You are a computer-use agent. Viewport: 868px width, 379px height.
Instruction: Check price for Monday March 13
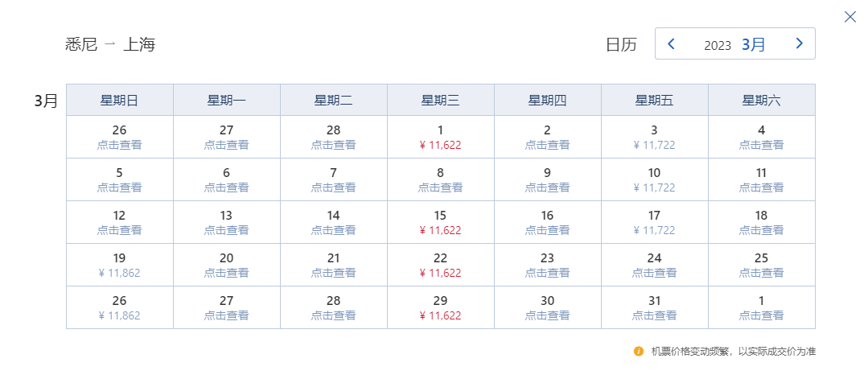pos(226,230)
